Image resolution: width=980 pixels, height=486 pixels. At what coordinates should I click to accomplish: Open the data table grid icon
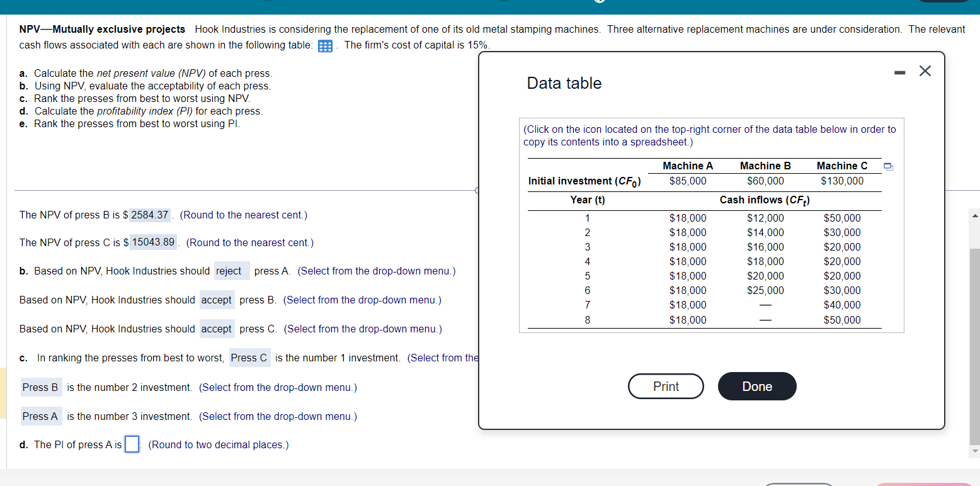pos(325,46)
